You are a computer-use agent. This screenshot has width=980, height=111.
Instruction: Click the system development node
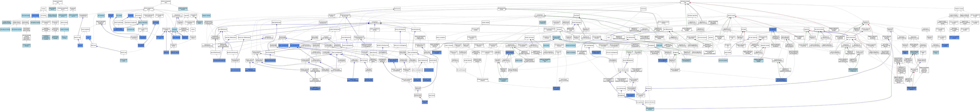click(x=335, y=29)
